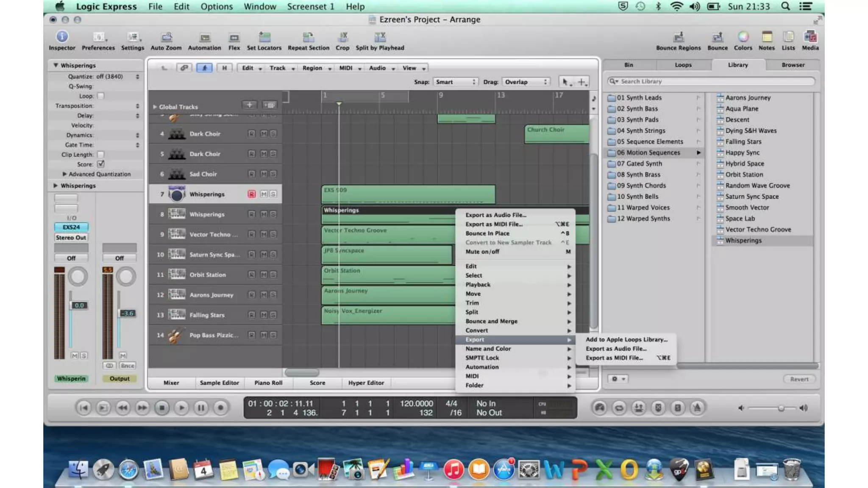
Task: Open the Snap dropdown menu
Action: pos(456,82)
